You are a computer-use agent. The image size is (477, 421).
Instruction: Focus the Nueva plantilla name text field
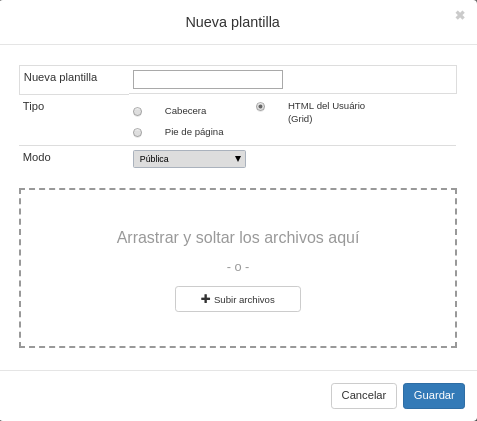(208, 79)
